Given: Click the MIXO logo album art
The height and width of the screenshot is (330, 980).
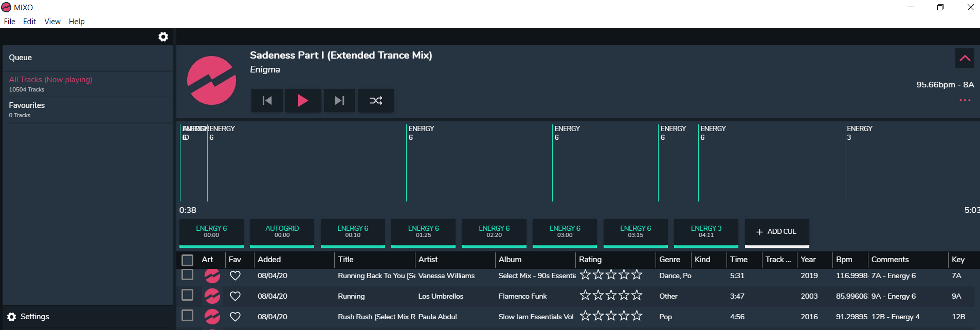Looking at the screenshot, I should coord(211,81).
